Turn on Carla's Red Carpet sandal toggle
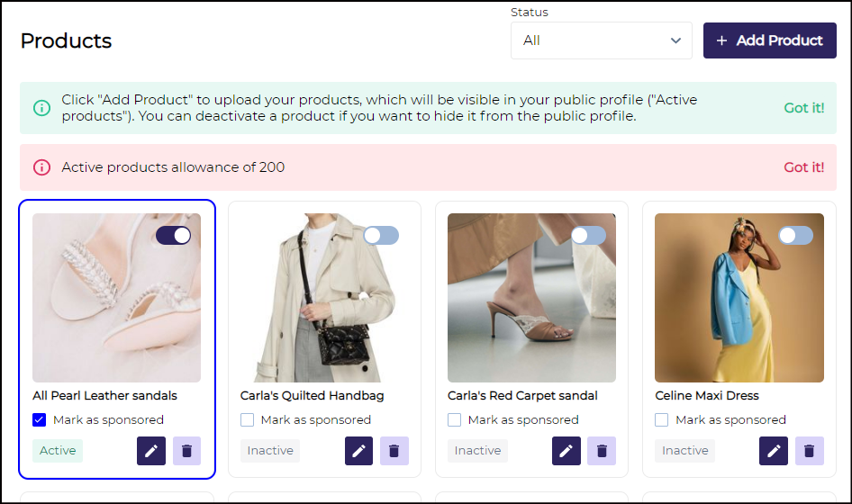 coord(588,236)
